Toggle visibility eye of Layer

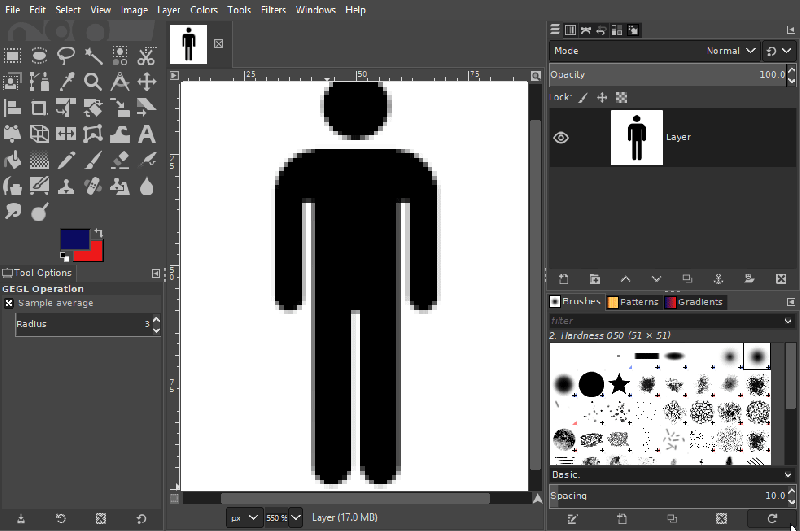(561, 137)
